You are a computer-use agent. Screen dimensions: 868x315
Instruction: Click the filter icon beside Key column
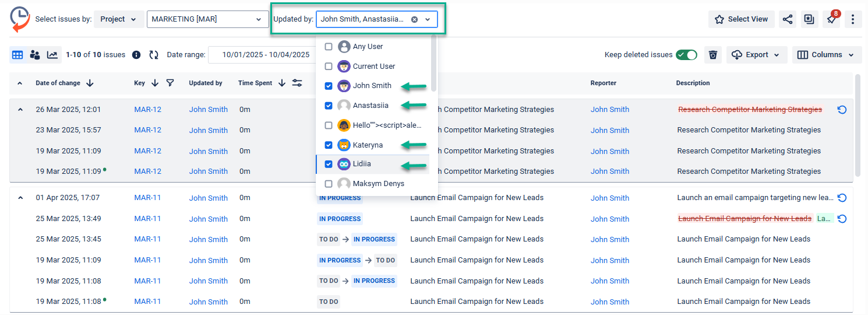pos(170,83)
